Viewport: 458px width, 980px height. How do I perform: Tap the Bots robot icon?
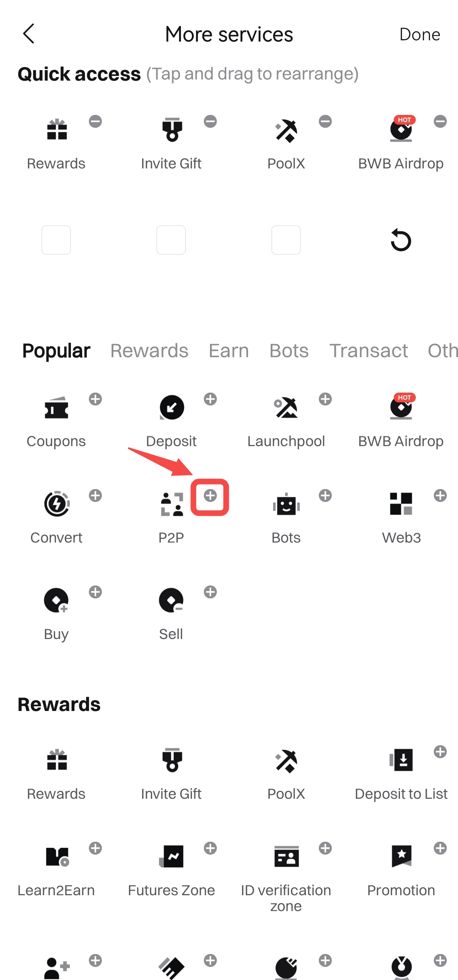pos(286,505)
